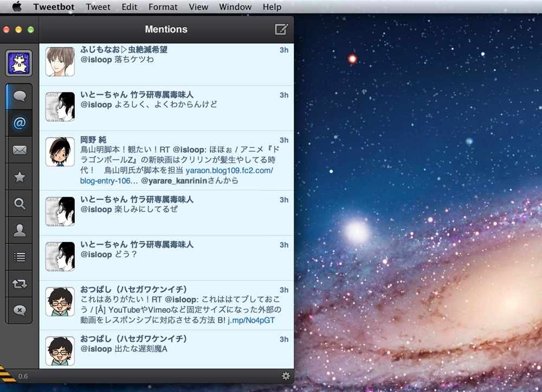Click avatar on '出たな遅刻魔A' tweet
The image size is (542, 392).
point(60,351)
